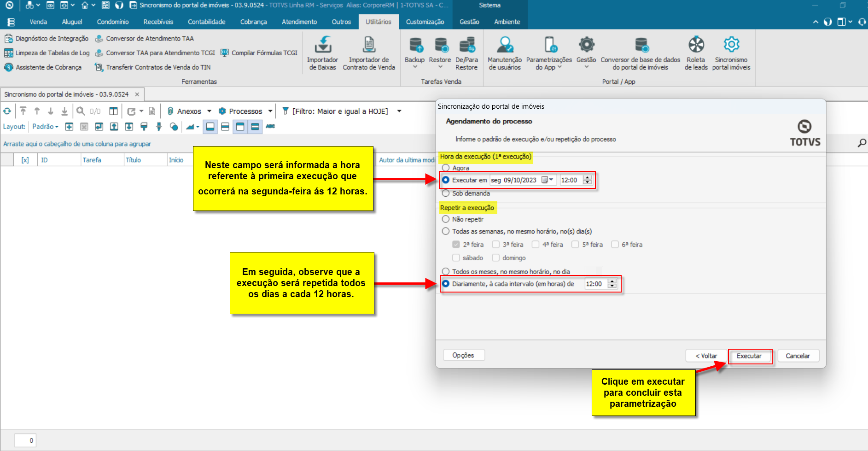Select the Sob demanda option
Screen dimensions: 868x451
pyautogui.click(x=446, y=193)
